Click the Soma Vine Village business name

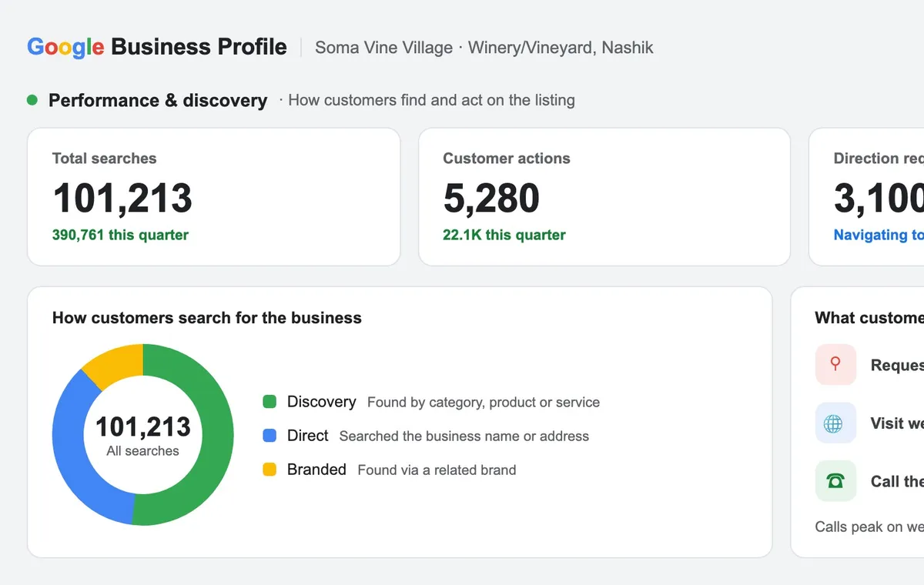[x=384, y=48]
